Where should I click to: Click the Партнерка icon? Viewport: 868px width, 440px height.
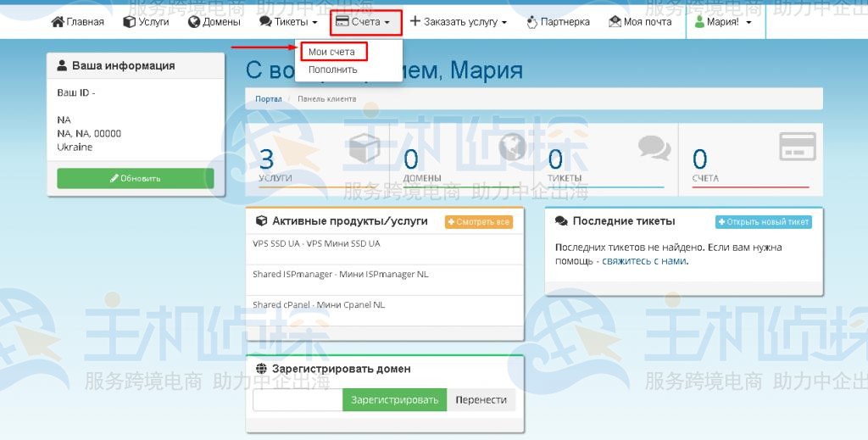pos(531,22)
